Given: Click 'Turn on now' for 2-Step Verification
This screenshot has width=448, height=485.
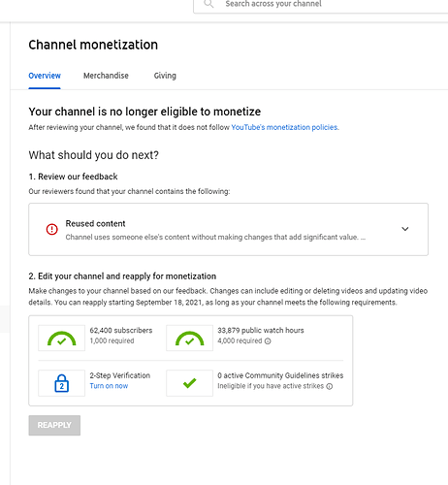Looking at the screenshot, I should point(109,386).
